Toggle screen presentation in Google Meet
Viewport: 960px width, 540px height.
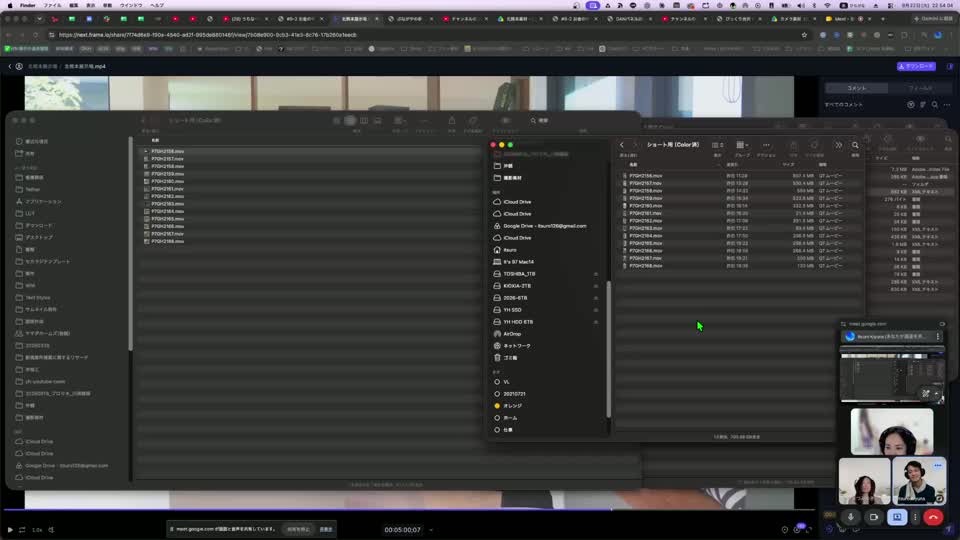click(x=897, y=517)
